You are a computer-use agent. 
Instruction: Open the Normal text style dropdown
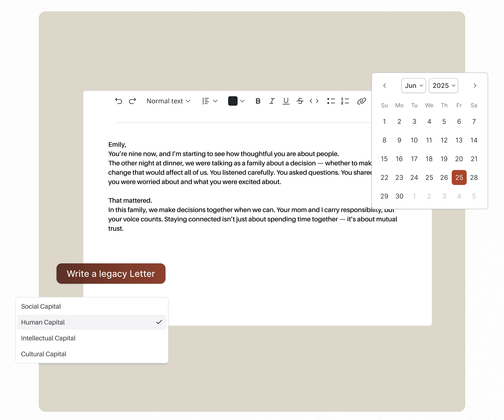click(x=168, y=101)
